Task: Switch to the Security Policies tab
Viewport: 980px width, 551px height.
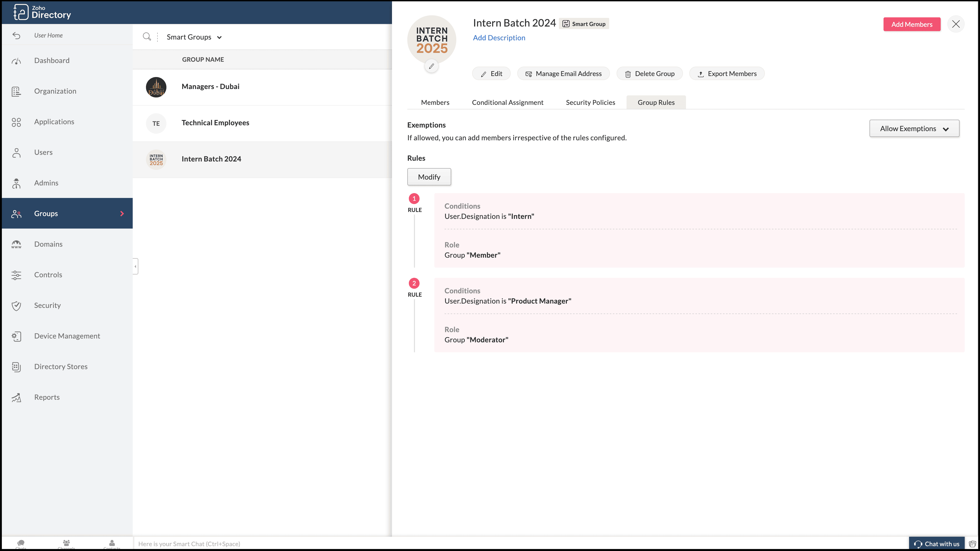Action: [x=590, y=102]
